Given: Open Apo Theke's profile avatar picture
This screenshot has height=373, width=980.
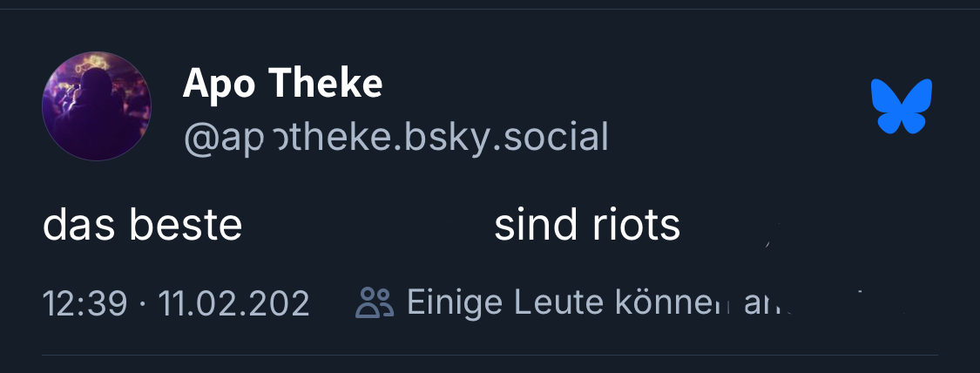Looking at the screenshot, I should [97, 105].
